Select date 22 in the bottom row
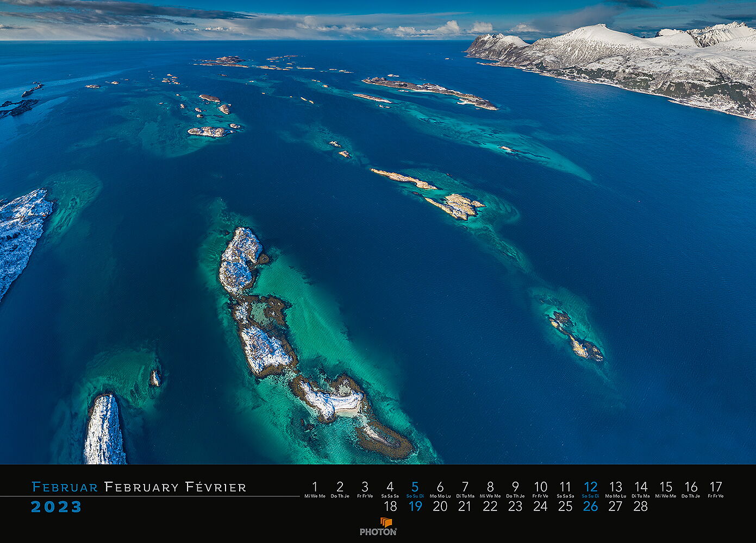 [x=490, y=507]
